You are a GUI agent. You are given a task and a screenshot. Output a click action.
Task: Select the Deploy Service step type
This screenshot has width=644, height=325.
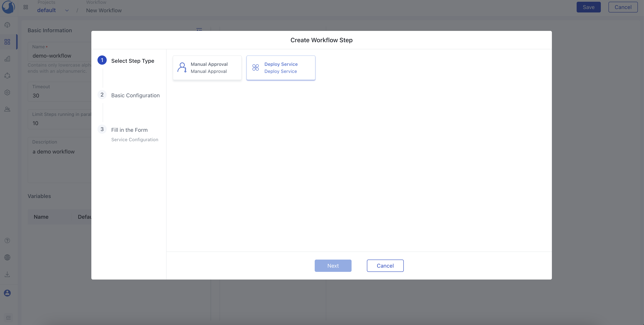click(x=281, y=68)
